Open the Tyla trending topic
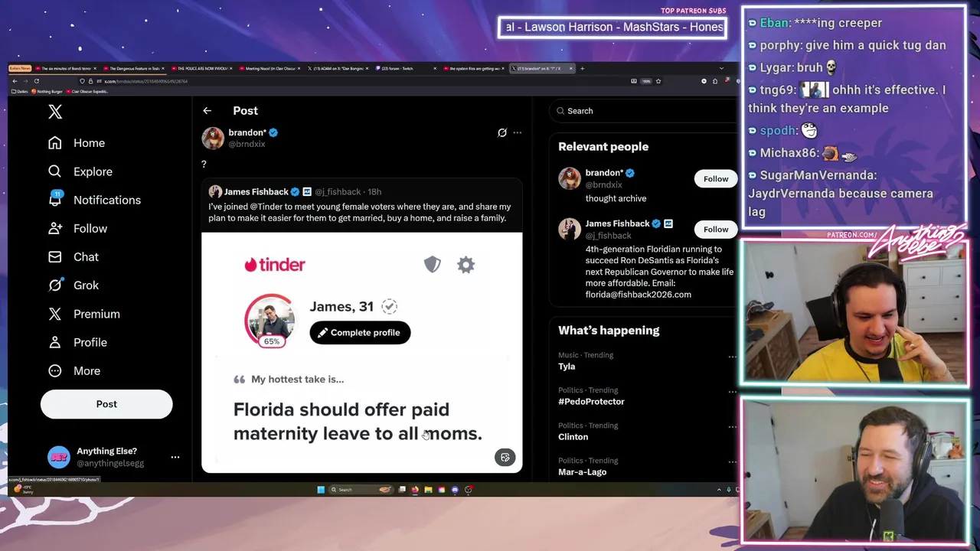980x551 pixels. point(567,367)
